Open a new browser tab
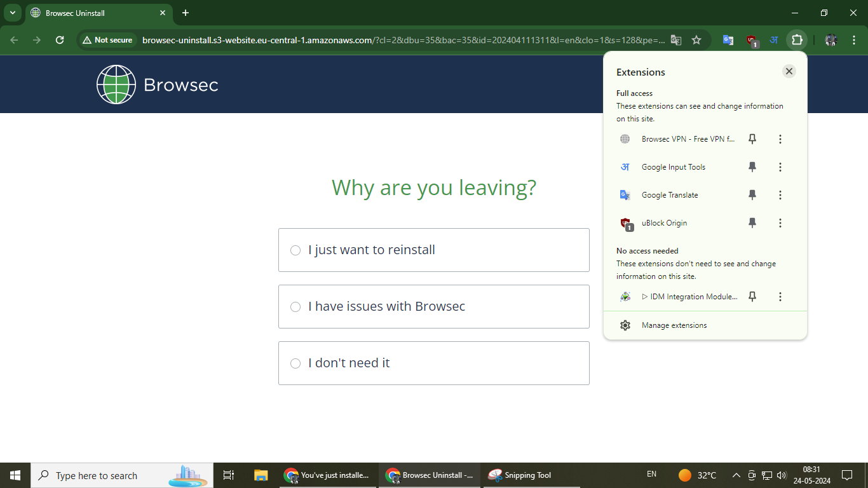The width and height of the screenshot is (868, 488). coord(186,13)
